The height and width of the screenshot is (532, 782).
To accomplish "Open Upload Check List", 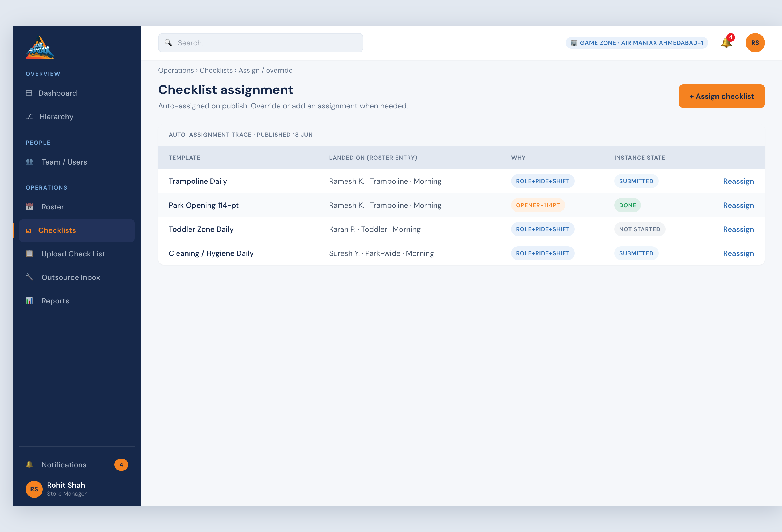I will point(77,254).
